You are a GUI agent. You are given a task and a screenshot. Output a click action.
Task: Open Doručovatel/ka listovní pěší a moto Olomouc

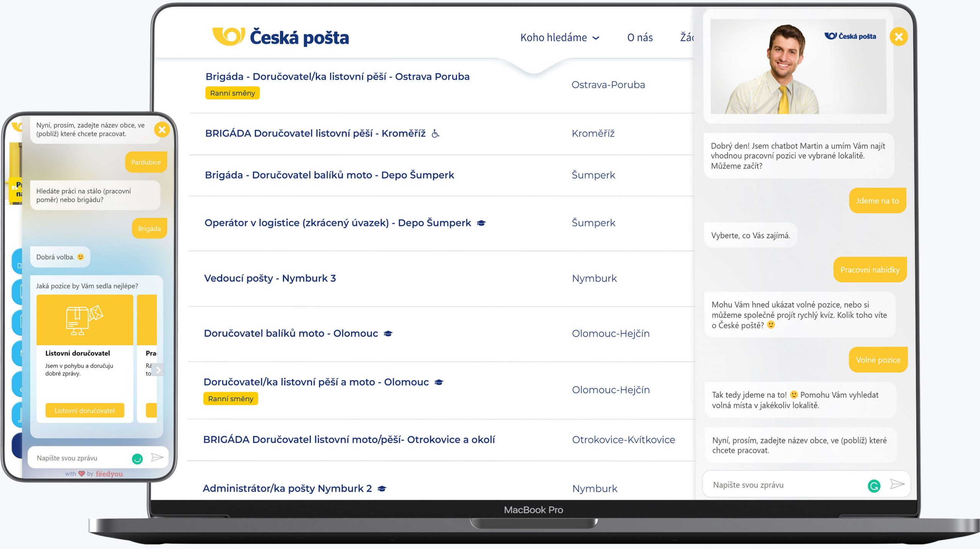(316, 382)
